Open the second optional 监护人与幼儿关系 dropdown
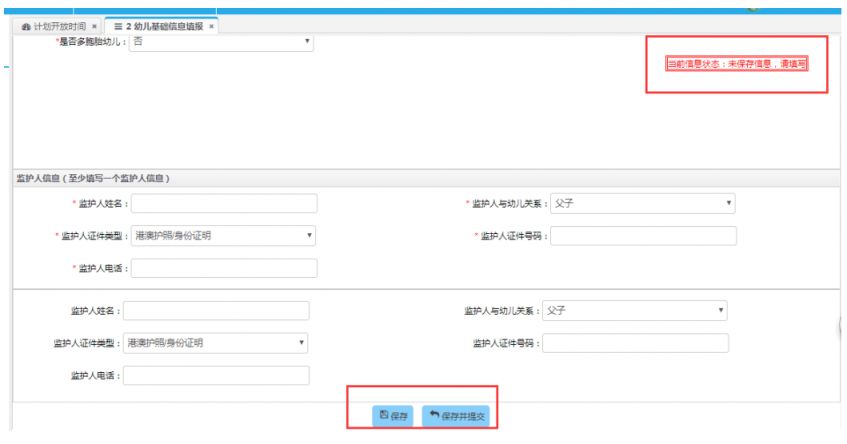Screen dimensions: 847x444 pos(635,311)
